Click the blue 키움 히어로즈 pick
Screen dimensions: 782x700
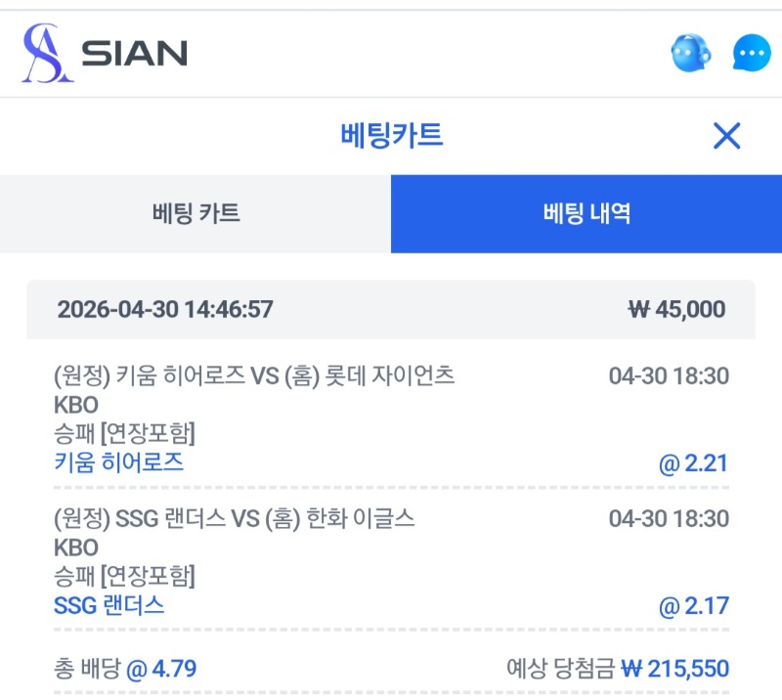(x=118, y=462)
